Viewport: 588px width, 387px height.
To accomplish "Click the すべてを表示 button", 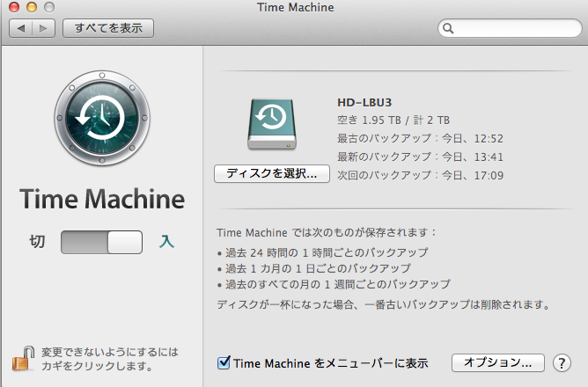I will [108, 28].
